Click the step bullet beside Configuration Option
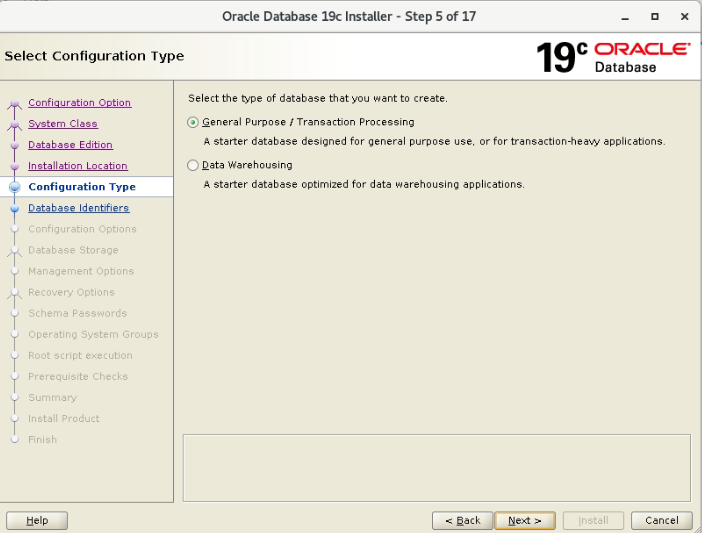This screenshot has width=702, height=533. [14, 103]
